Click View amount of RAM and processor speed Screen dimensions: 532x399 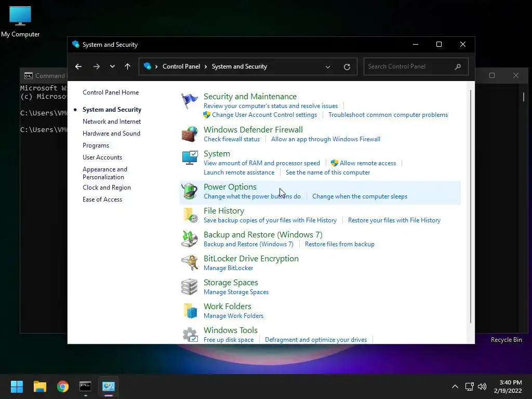click(x=262, y=163)
